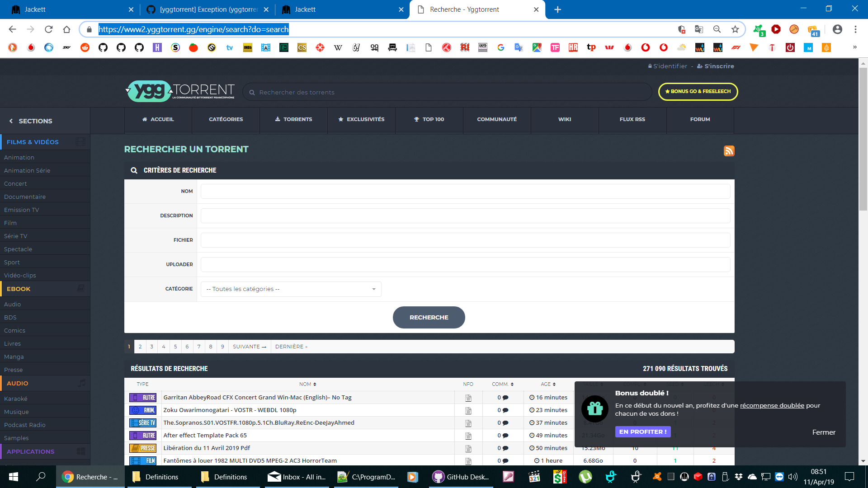Click the RECHERCHE submit button
The image size is (868, 488).
point(429,317)
